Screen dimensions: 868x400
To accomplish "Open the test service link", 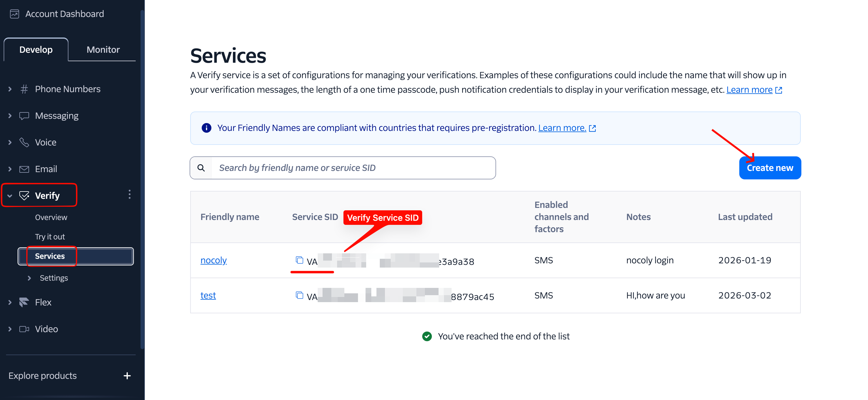I will click(x=208, y=295).
